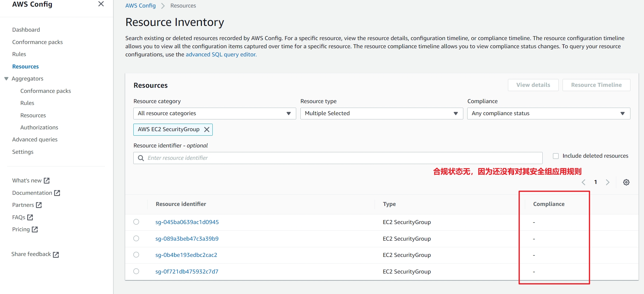Click external link icon beside Share feedback
The image size is (644, 294).
click(x=56, y=254)
